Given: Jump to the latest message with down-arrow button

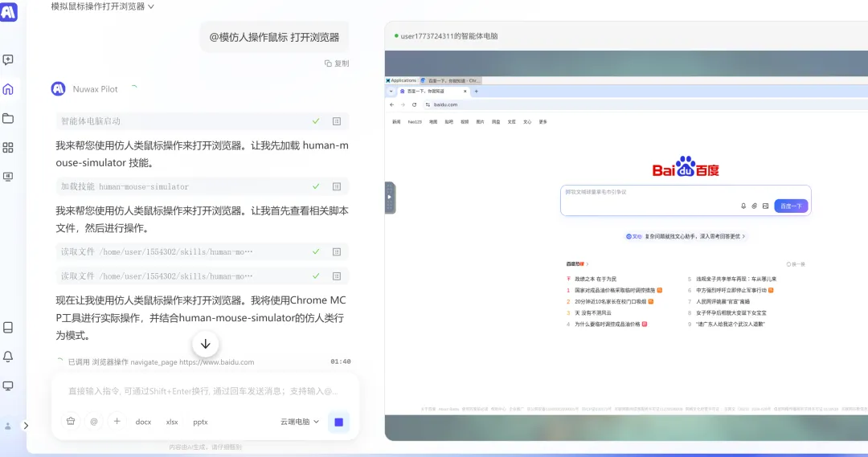Looking at the screenshot, I should (206, 344).
